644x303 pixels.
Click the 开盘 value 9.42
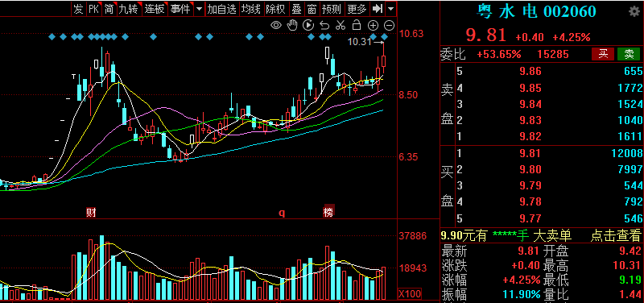pyautogui.click(x=630, y=251)
